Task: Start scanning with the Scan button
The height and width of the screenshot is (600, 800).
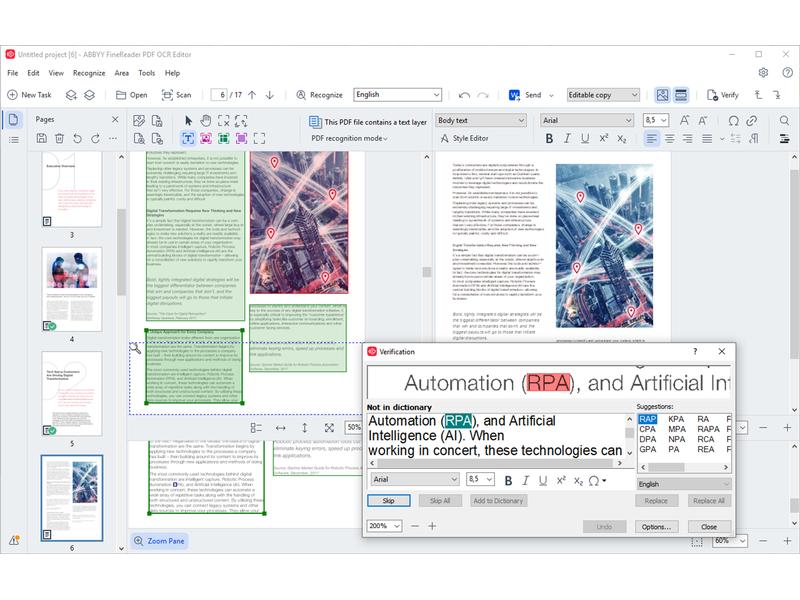Action: coord(177,95)
